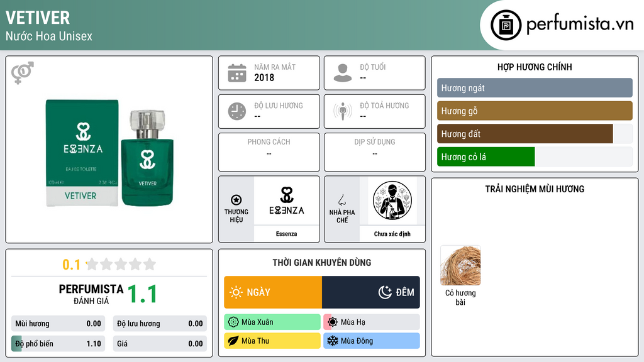Viewport: 644px width, 362px height.
Task: Click the first rating star
Action: tap(92, 264)
